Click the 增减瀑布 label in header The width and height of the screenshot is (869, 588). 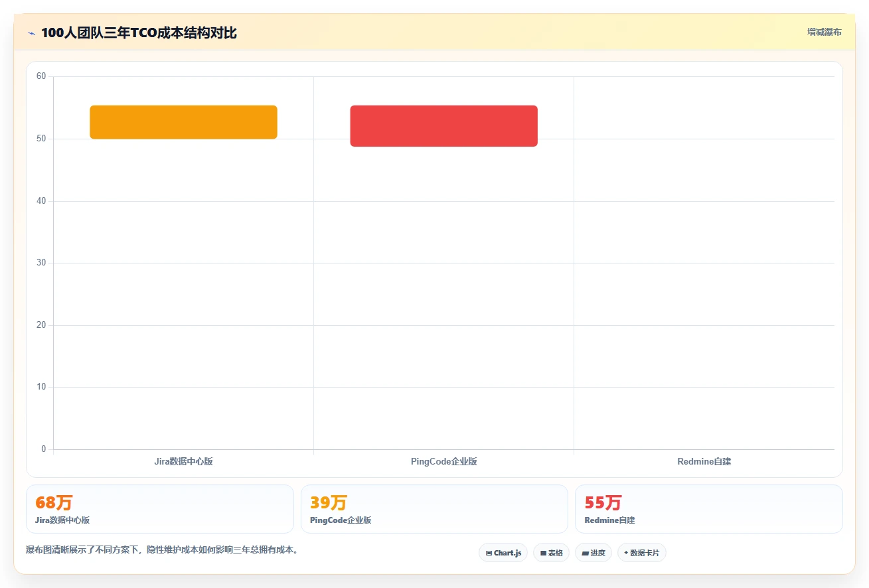tap(824, 32)
